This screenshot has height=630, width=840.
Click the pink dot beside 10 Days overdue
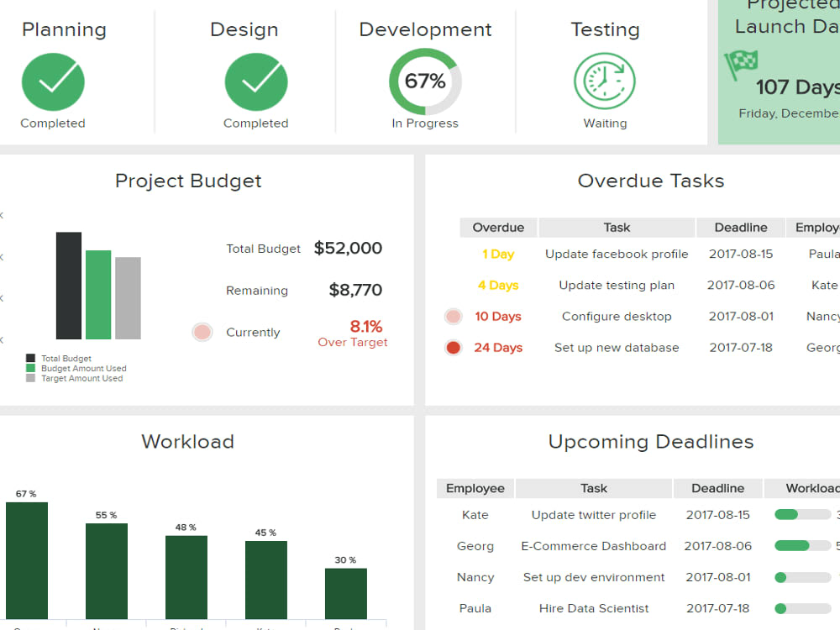point(454,316)
